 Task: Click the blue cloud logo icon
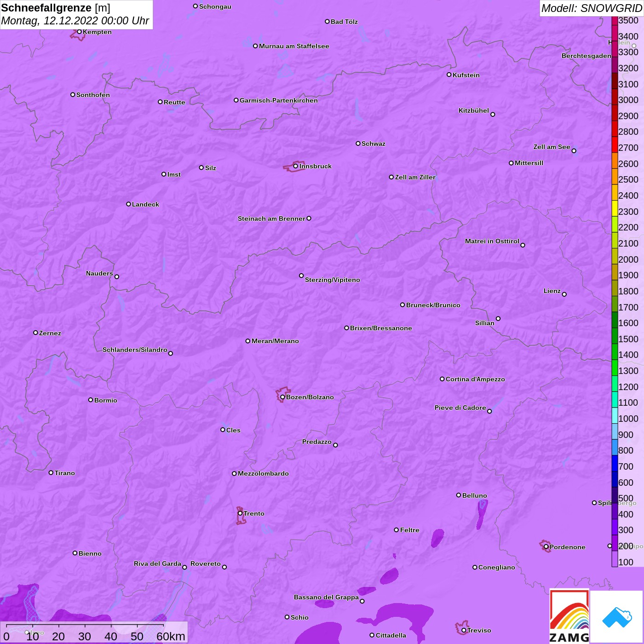(x=617, y=617)
